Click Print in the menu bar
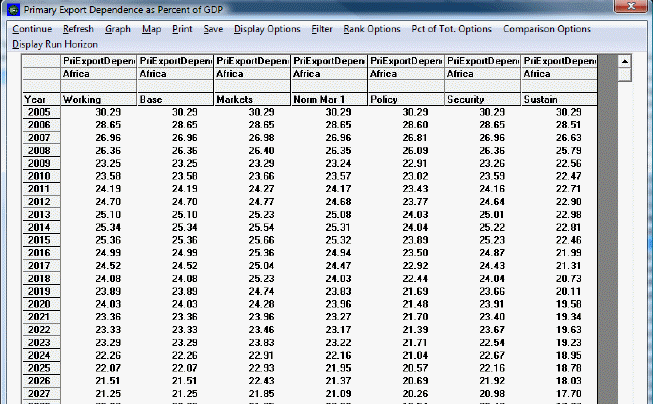The width and height of the screenshot is (653, 404). [x=182, y=29]
